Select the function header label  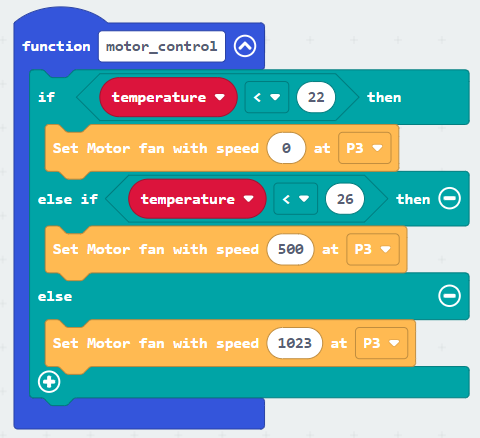pyautogui.click(x=56, y=46)
